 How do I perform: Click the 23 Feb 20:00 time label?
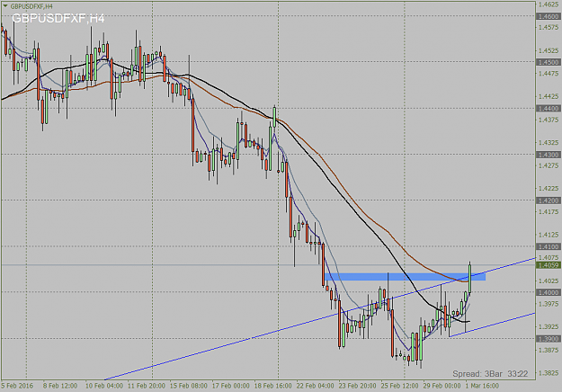pyautogui.click(x=358, y=386)
